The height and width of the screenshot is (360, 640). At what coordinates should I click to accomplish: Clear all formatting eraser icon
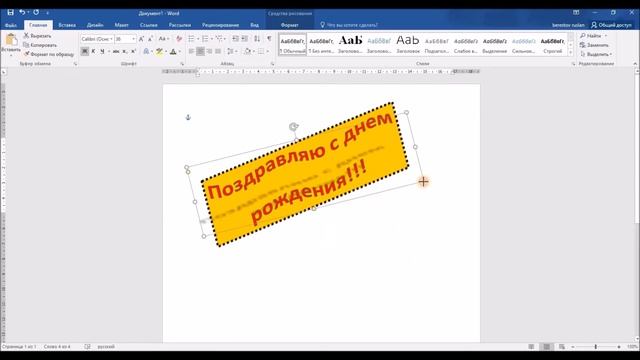179,39
